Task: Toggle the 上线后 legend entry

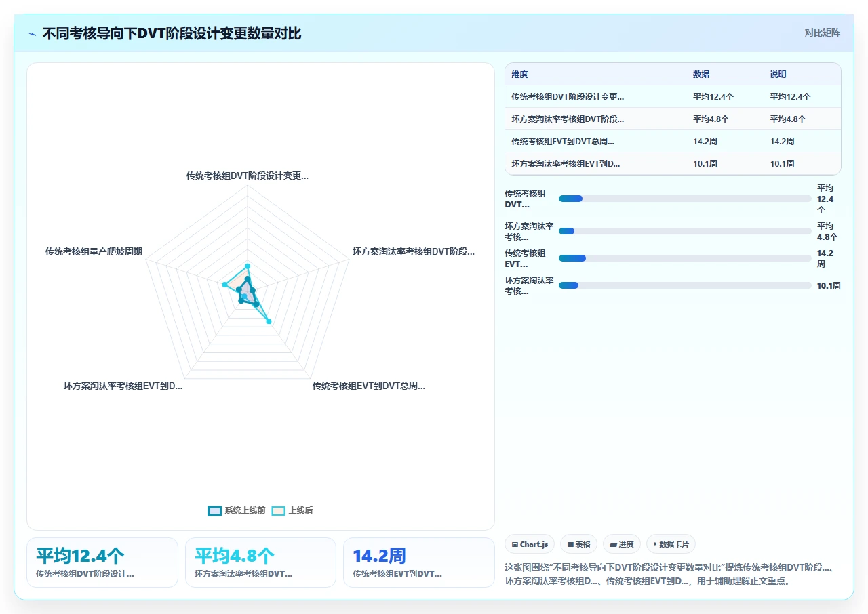Action: 292,510
